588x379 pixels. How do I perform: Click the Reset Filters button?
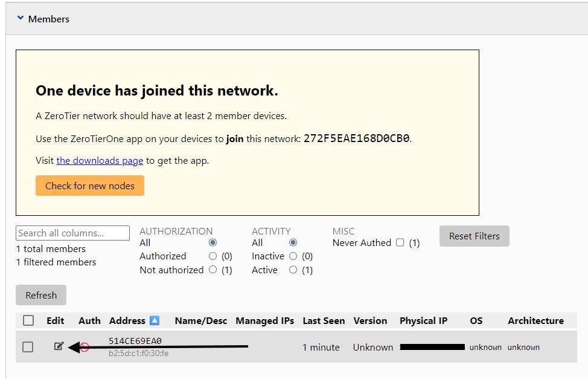click(x=474, y=236)
